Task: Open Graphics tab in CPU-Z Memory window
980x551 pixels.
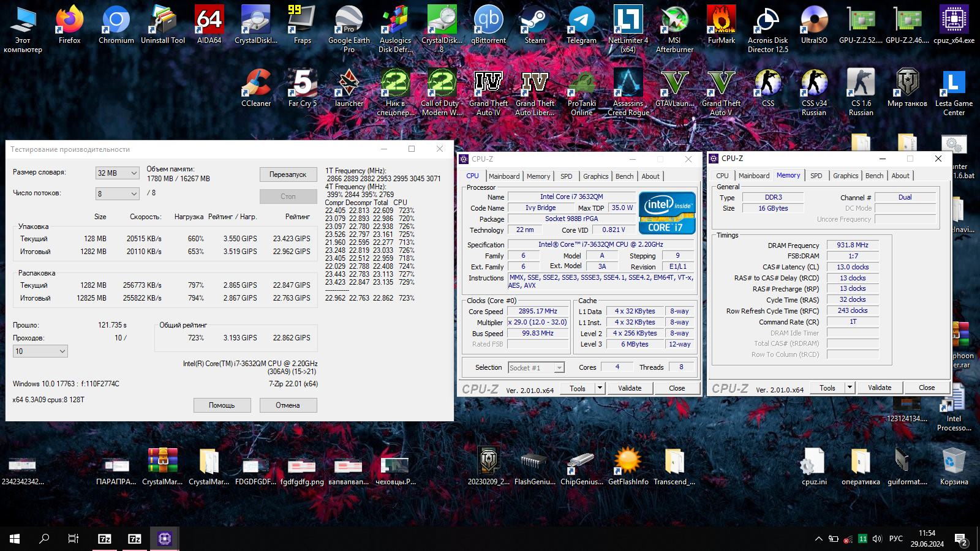Action: coord(846,176)
